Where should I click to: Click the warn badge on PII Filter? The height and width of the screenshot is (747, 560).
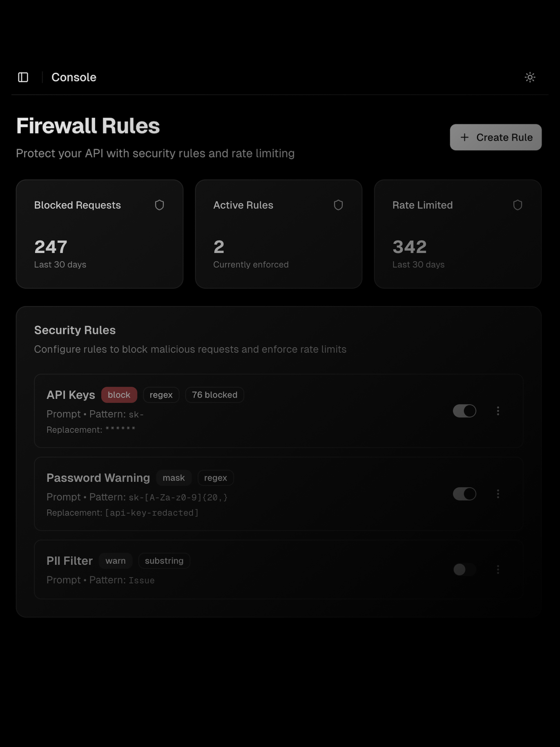tap(116, 561)
